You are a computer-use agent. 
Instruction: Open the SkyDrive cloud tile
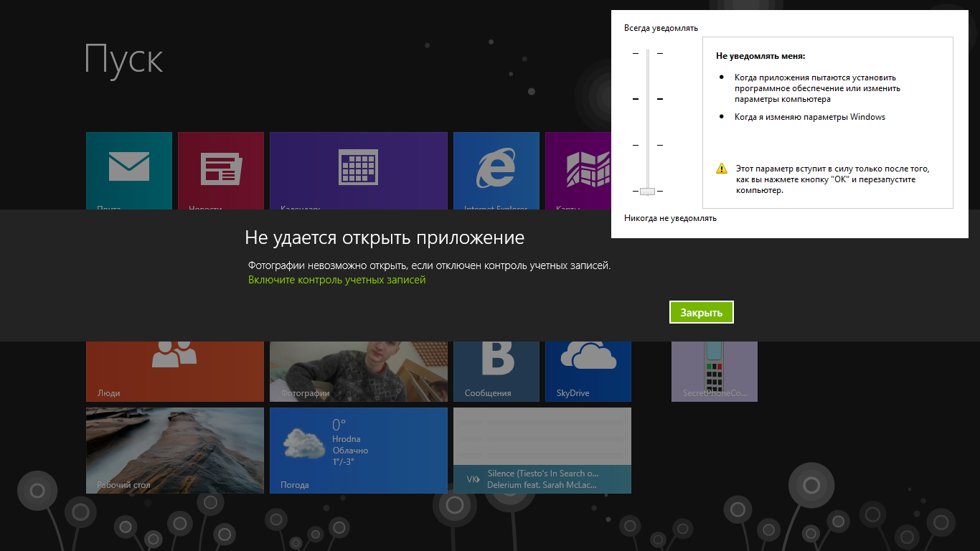588,372
